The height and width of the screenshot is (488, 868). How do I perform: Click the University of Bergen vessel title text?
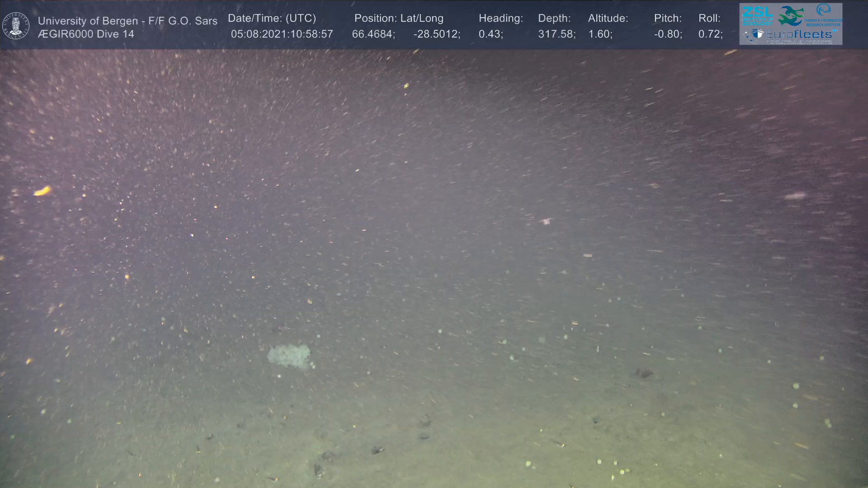click(x=127, y=21)
